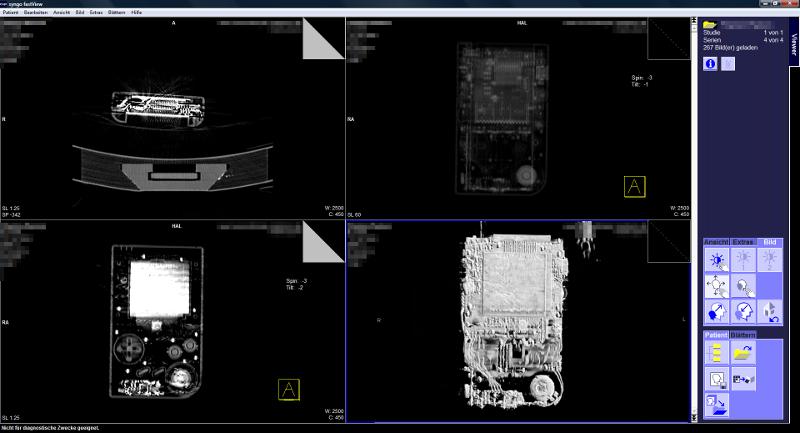Apply window preset 2
800x433 pixels.
(x=770, y=260)
